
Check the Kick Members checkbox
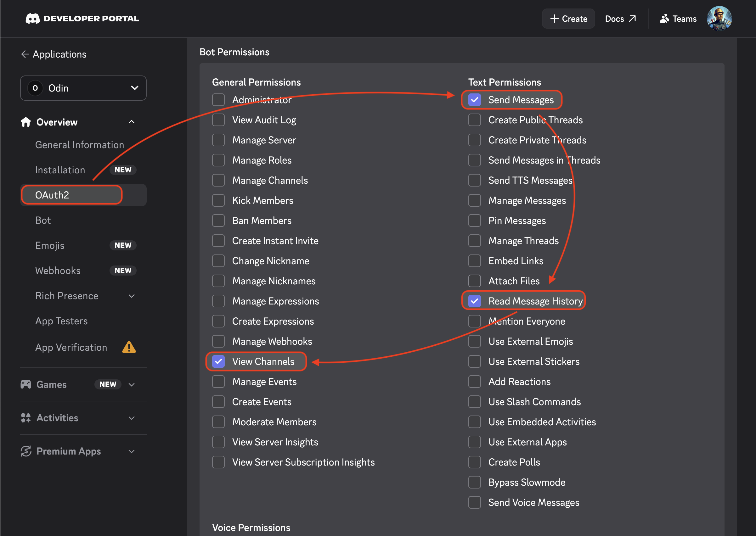coord(218,200)
